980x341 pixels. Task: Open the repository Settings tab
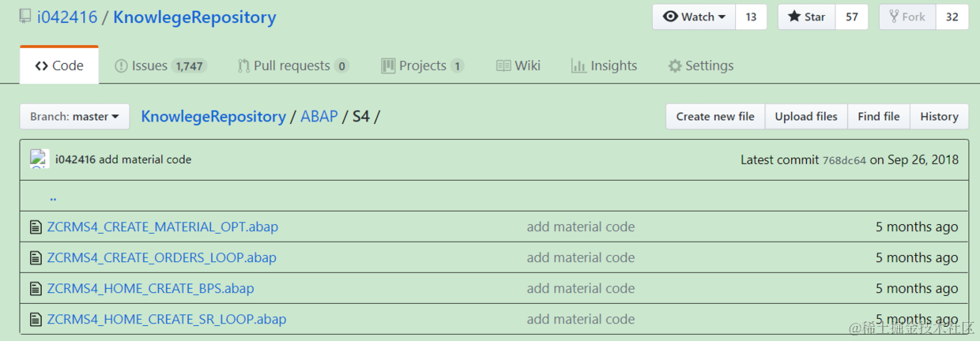700,66
